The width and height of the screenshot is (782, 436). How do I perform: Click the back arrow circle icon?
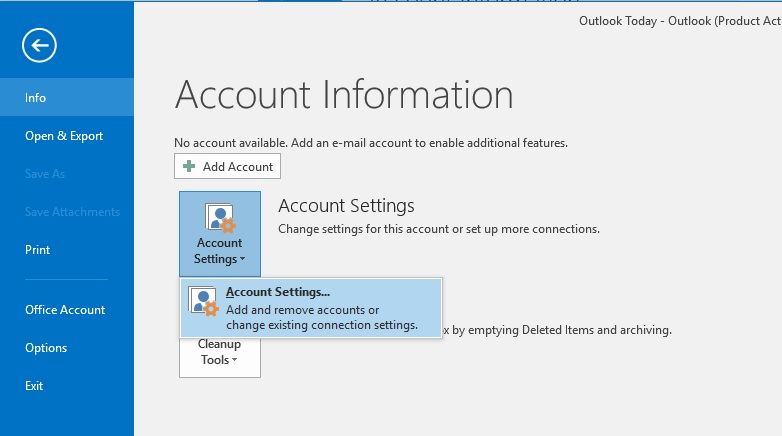pos(39,45)
